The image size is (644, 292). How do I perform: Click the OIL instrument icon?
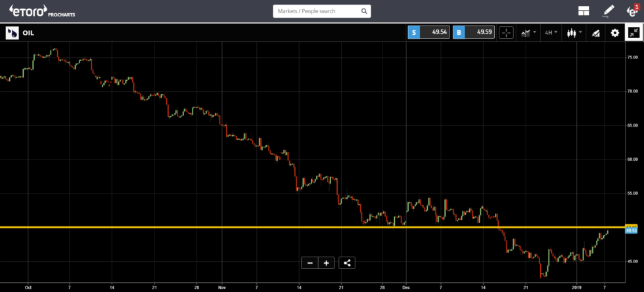[12, 33]
